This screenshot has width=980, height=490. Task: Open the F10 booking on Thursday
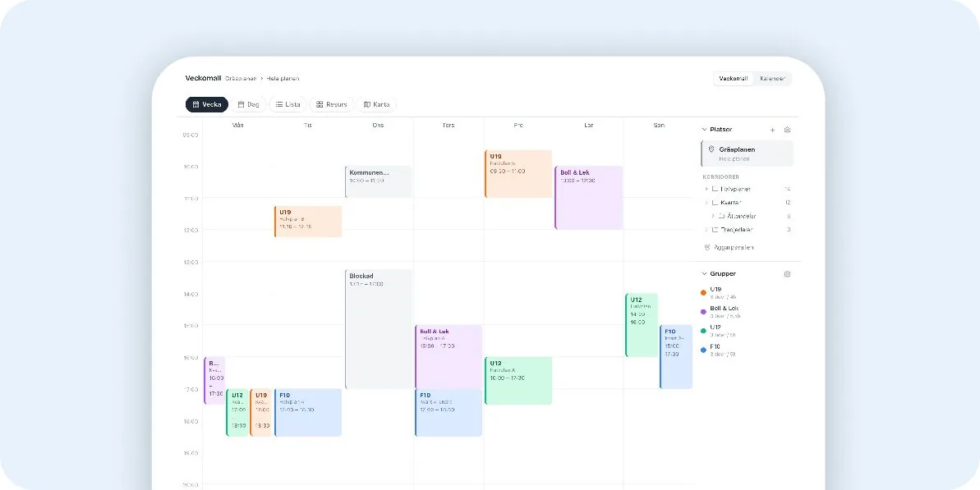pyautogui.click(x=449, y=413)
